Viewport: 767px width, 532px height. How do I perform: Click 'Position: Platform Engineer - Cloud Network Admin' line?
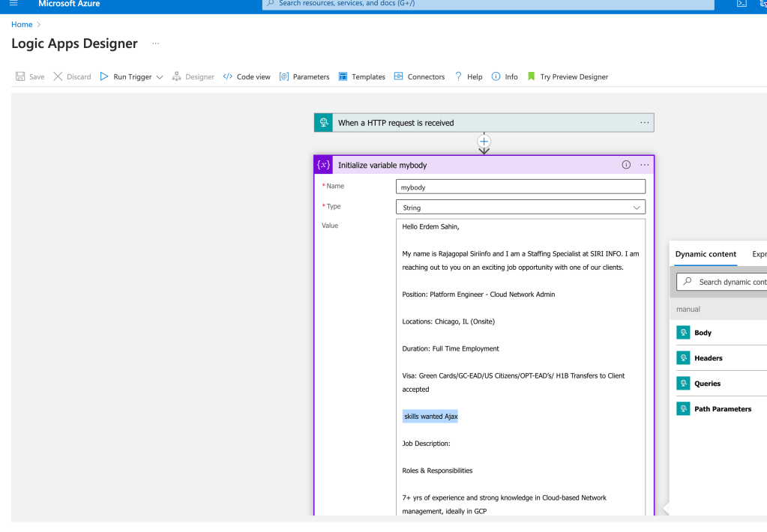pyautogui.click(x=478, y=294)
